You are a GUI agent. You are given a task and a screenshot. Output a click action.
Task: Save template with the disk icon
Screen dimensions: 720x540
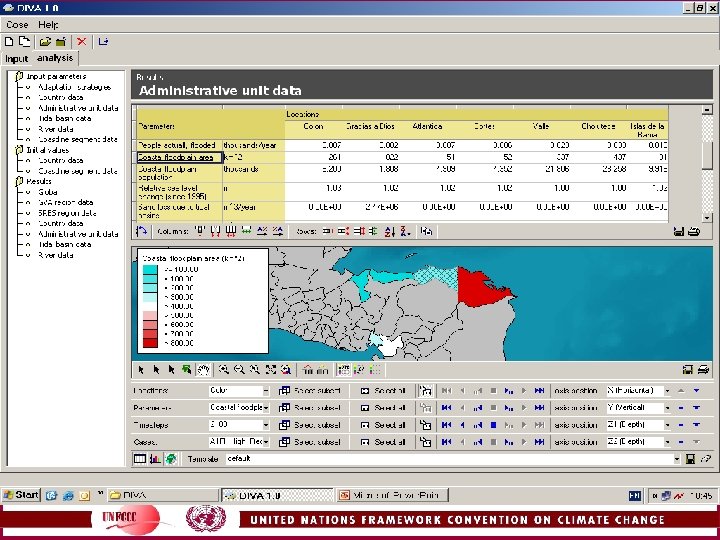click(x=690, y=459)
